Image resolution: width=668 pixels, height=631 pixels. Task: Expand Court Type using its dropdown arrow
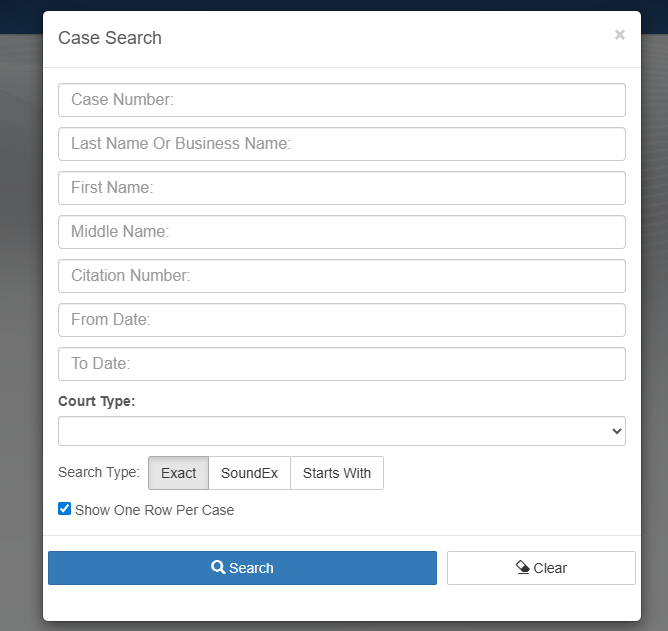click(x=615, y=431)
